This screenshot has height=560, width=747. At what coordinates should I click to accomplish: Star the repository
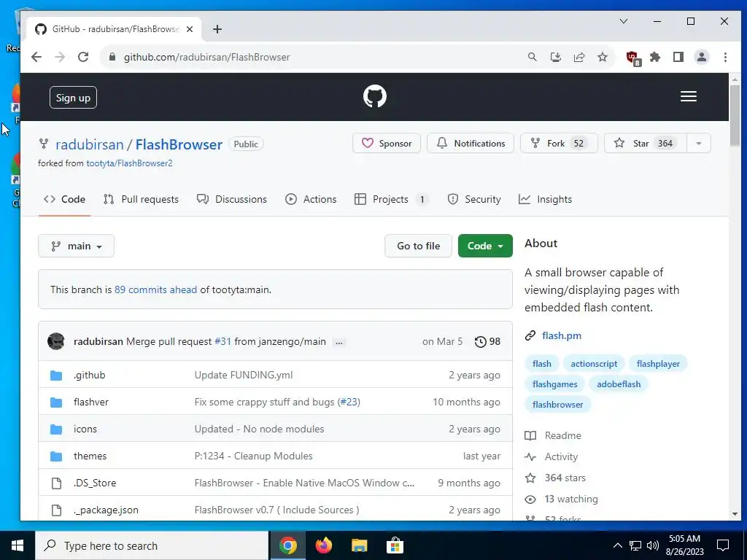tap(646, 144)
